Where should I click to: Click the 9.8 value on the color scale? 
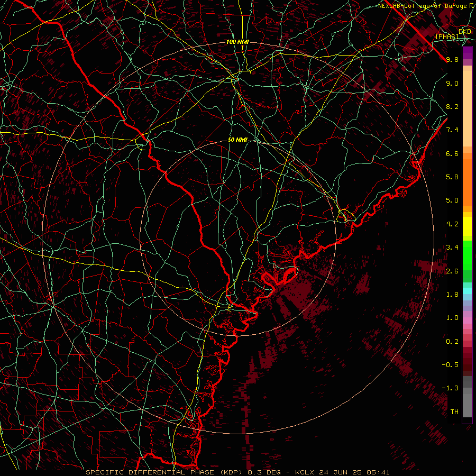pos(452,59)
